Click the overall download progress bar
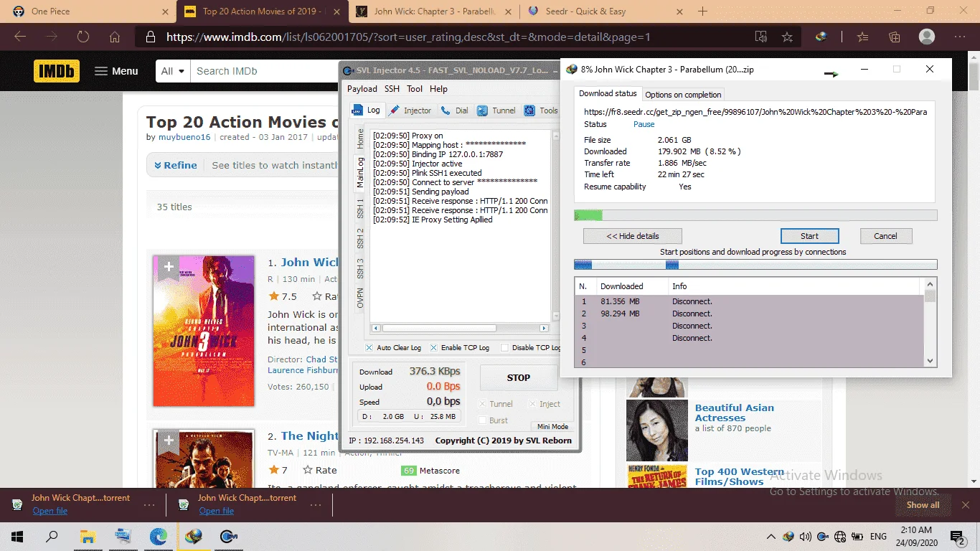Image resolution: width=980 pixels, height=551 pixels. pyautogui.click(x=755, y=215)
